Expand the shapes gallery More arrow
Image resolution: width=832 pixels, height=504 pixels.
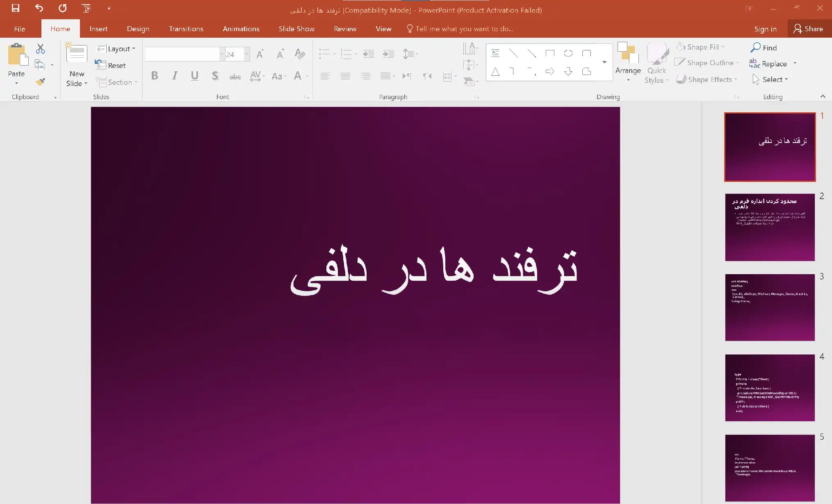pyautogui.click(x=604, y=62)
